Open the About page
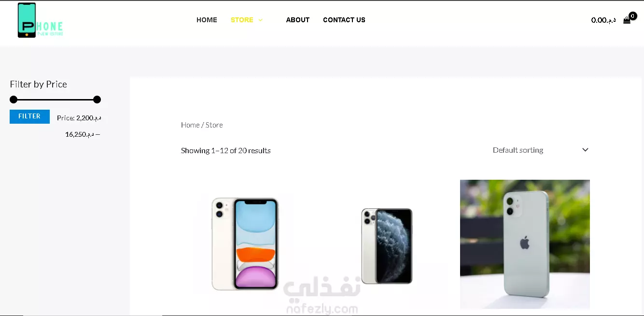The width and height of the screenshot is (644, 316). [x=298, y=20]
